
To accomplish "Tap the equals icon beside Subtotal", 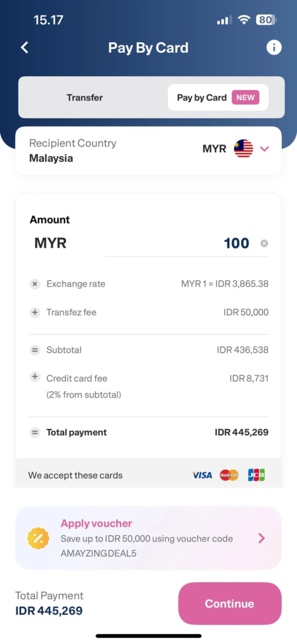I will [x=35, y=350].
